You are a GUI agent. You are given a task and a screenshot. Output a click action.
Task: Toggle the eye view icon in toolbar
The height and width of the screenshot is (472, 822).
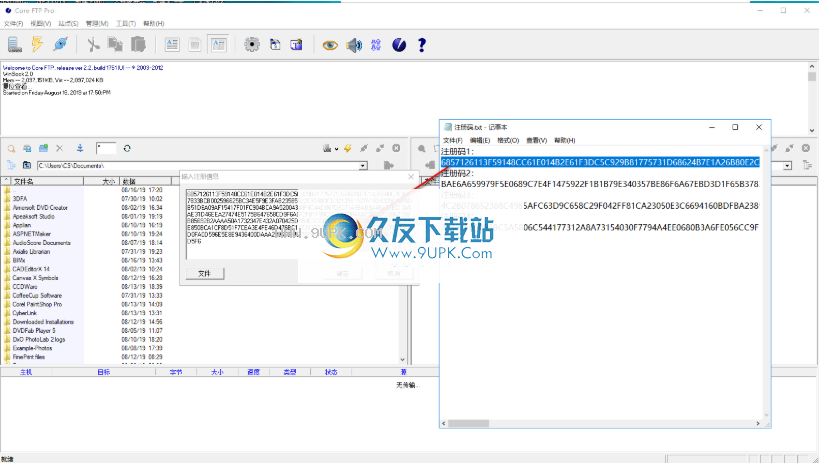pyautogui.click(x=330, y=45)
